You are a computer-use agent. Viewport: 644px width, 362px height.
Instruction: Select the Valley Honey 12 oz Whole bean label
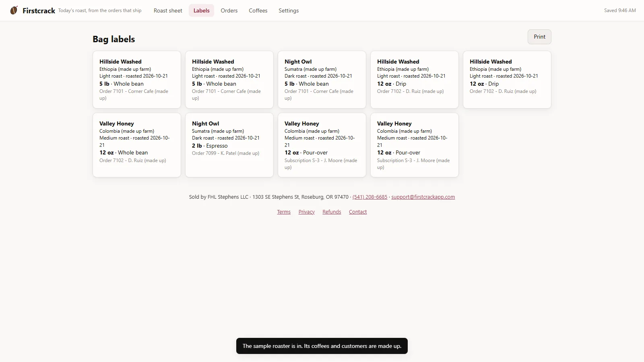click(x=137, y=145)
